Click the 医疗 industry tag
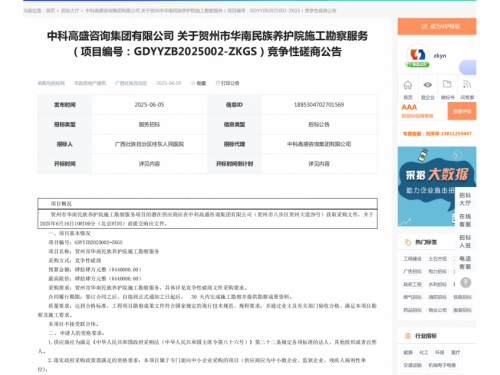The height and width of the screenshot is (375, 500). coord(456,352)
